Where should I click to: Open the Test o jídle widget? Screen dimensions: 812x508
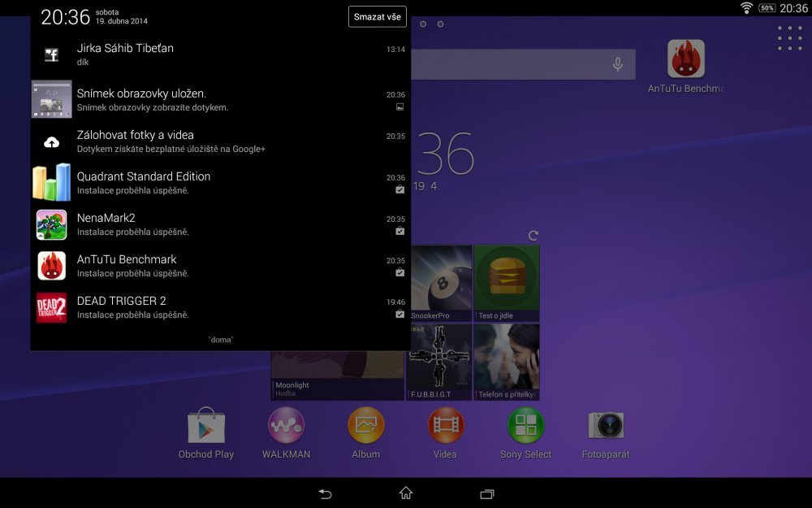pyautogui.click(x=506, y=280)
